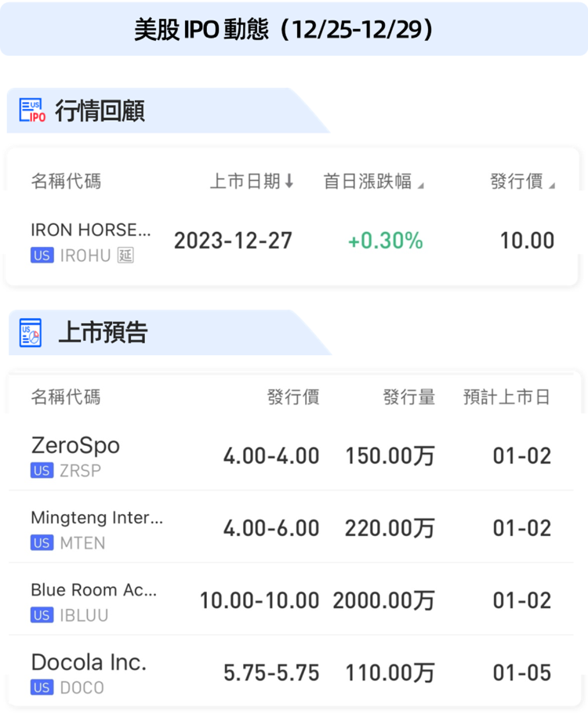Image resolution: width=588 pixels, height=721 pixels.
Task: Click the +0.30% first-day change value
Action: 385,241
